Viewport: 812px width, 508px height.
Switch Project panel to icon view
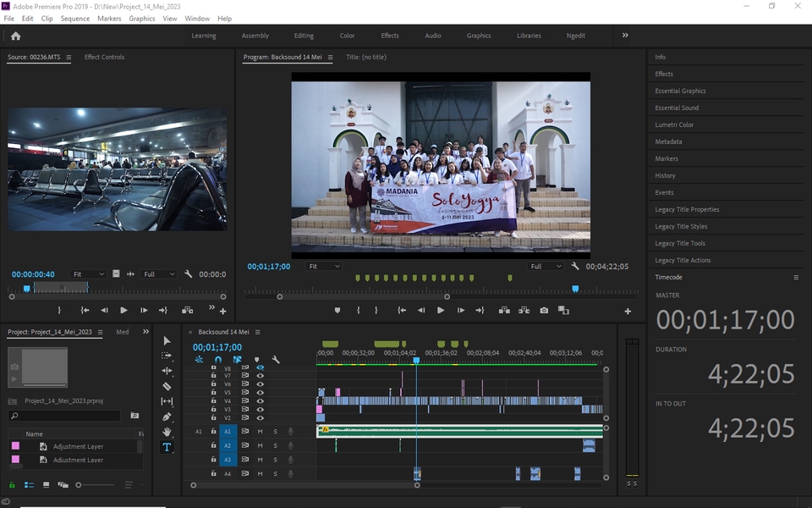[x=46, y=484]
